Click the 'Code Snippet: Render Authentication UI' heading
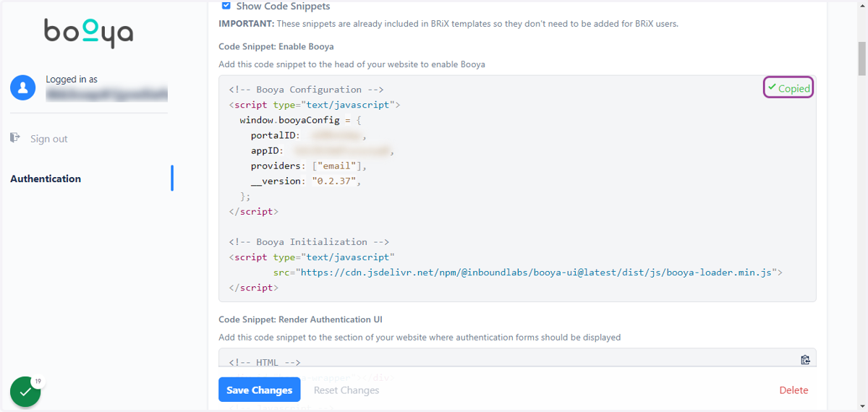The height and width of the screenshot is (412, 868). coord(300,319)
